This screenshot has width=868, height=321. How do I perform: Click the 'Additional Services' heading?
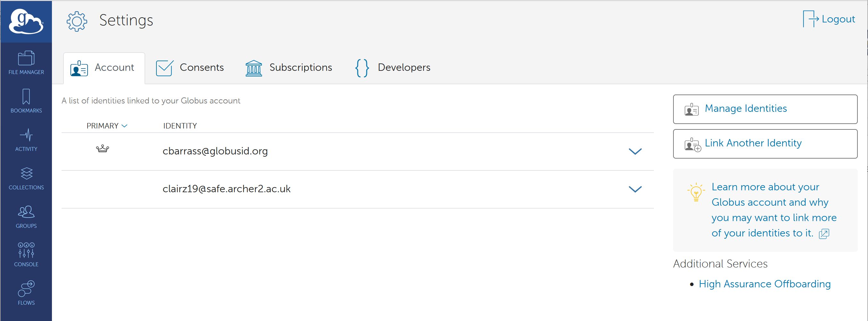pyautogui.click(x=720, y=264)
